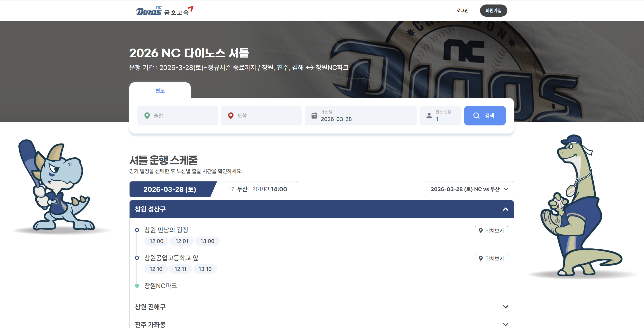
Task: Expand the 진주 가좌동 section
Action: [x=505, y=324]
